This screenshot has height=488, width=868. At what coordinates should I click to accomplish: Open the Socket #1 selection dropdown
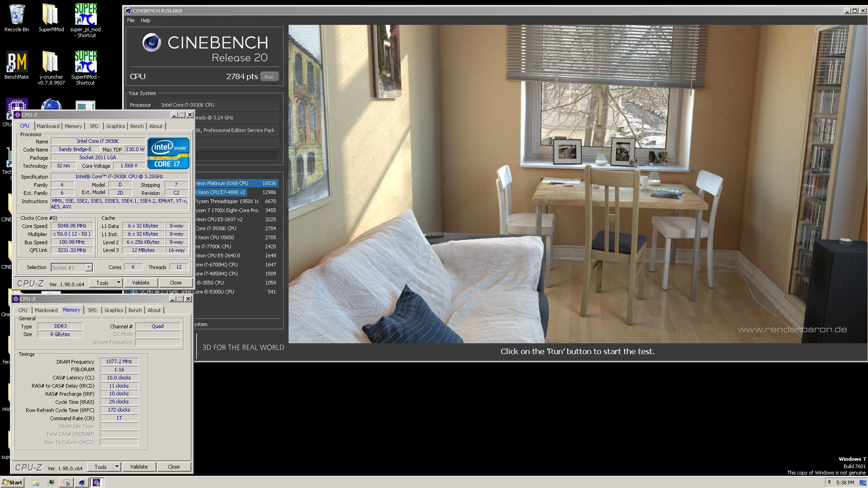tap(72, 268)
